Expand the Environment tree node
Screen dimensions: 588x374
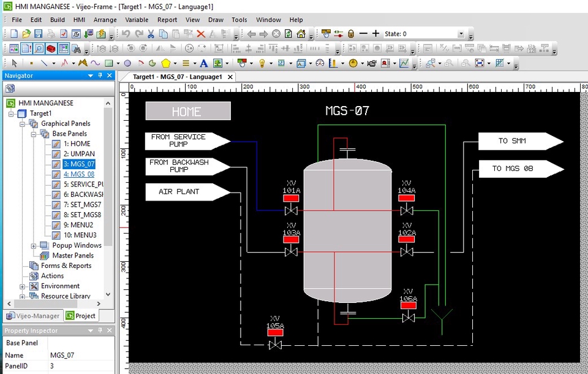tap(22, 286)
